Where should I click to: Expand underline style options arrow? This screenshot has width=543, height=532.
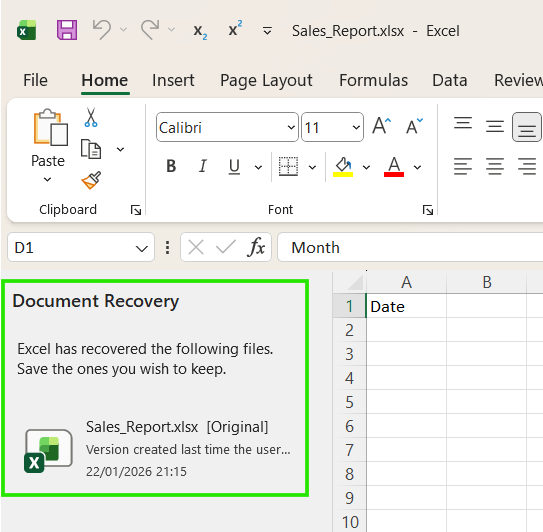pos(258,168)
